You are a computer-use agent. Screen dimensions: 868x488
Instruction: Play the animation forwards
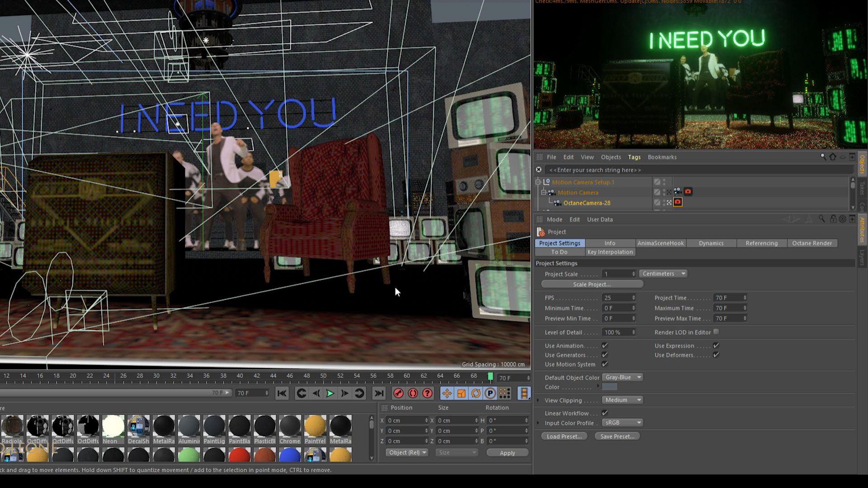(x=330, y=393)
